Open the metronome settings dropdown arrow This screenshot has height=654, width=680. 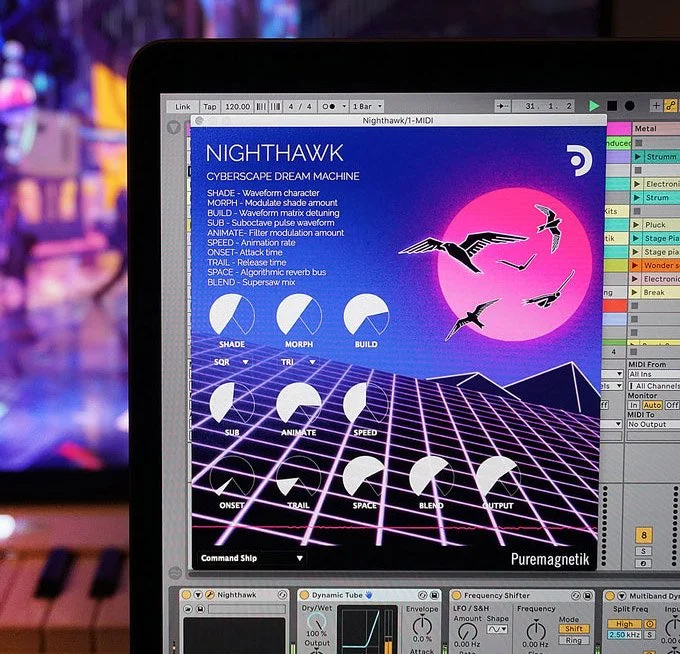(344, 106)
